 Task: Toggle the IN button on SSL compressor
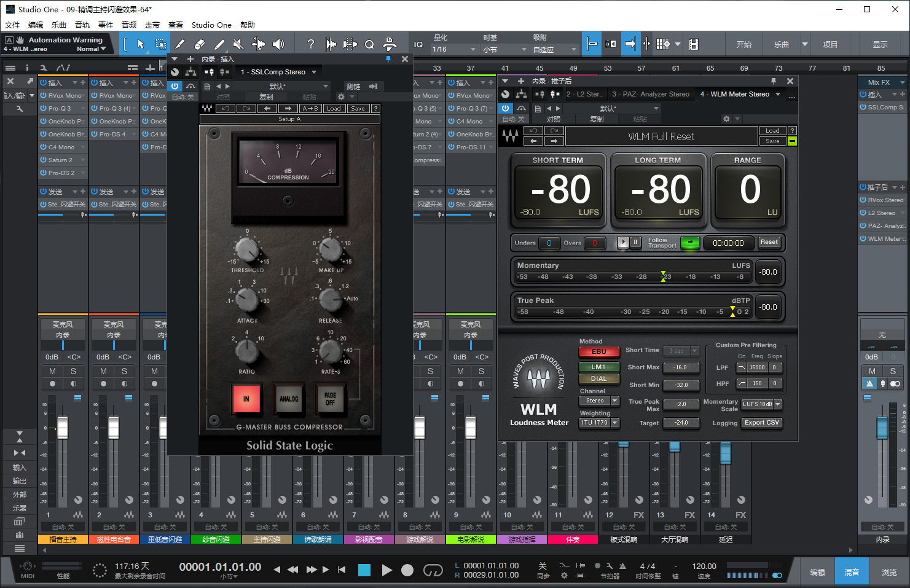click(x=246, y=399)
